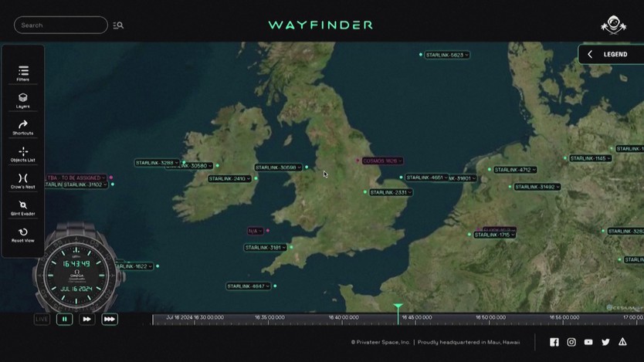
Task: Open the Crow's Nest tool
Action: click(23, 181)
